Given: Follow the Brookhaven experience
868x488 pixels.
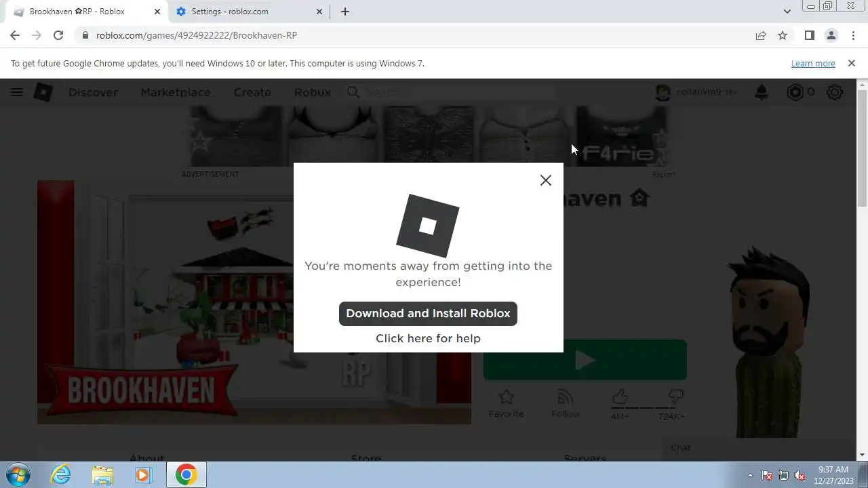Looking at the screenshot, I should (565, 403).
